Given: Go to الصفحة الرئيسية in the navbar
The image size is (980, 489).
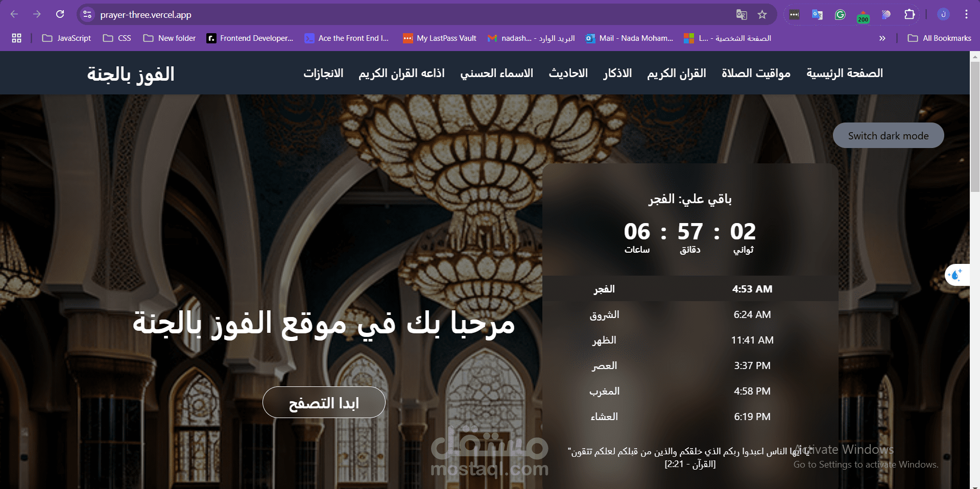Looking at the screenshot, I should coord(844,73).
